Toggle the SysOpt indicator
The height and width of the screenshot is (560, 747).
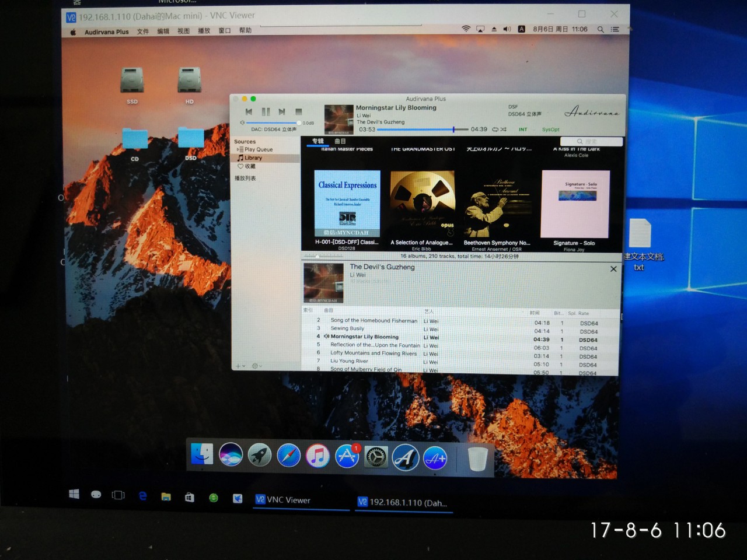click(550, 129)
